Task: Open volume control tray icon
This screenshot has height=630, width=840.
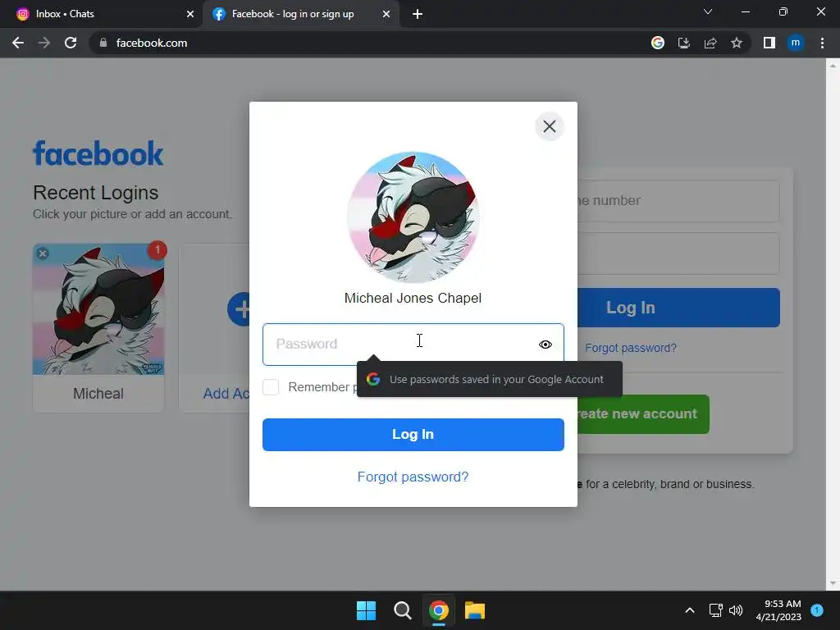Action: (736, 610)
